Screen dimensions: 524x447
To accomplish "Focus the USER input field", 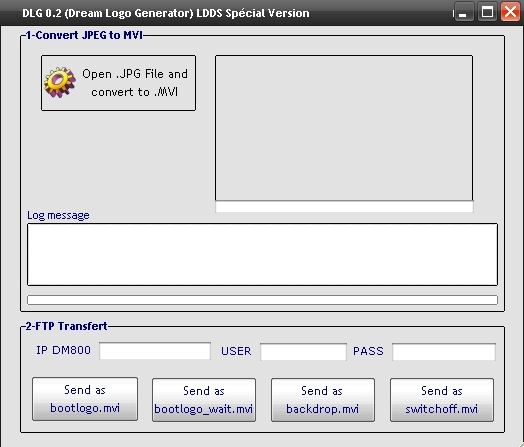I will (303, 351).
